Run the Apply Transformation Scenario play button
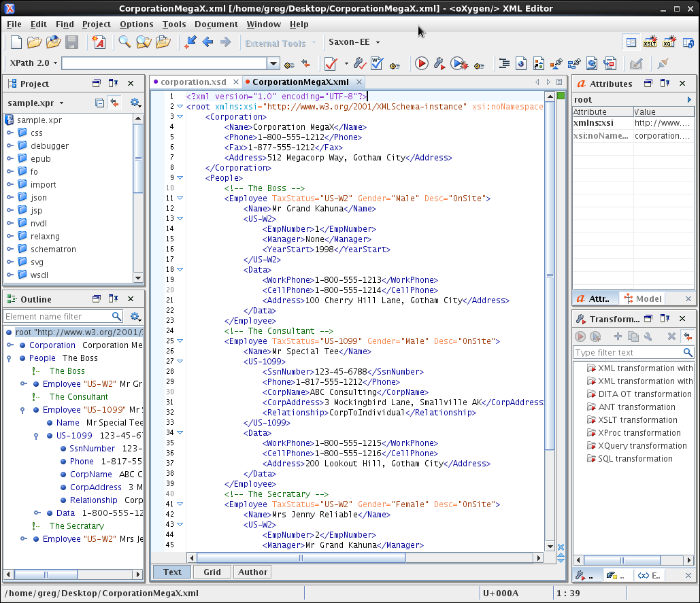Screen dimensions: 700x603 (422, 64)
